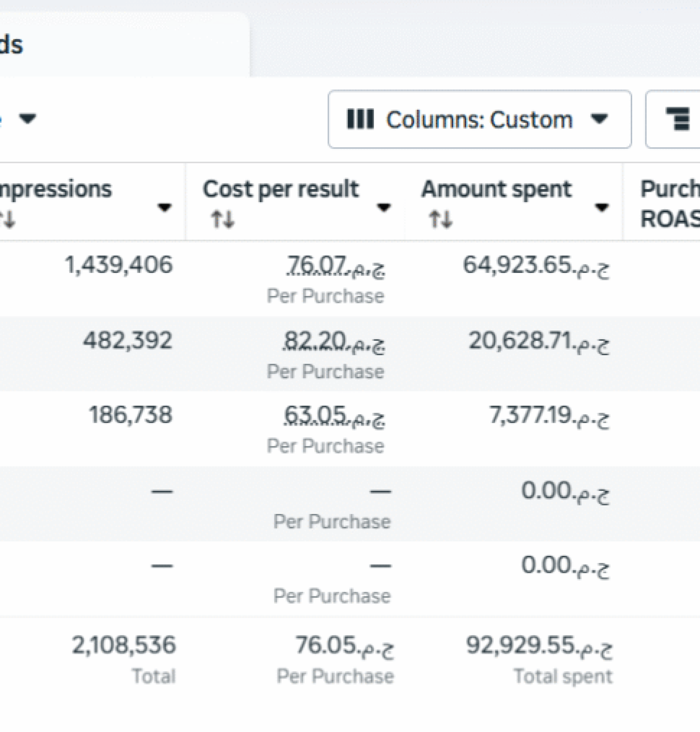700x732 pixels.
Task: Click the Purchase ROAS column header
Action: click(x=667, y=199)
